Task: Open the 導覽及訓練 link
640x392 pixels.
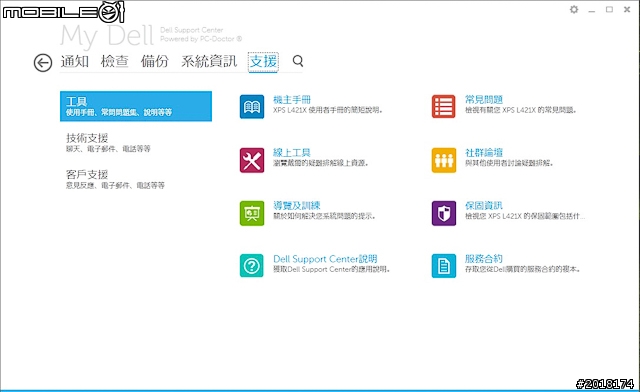Action: pos(297,205)
